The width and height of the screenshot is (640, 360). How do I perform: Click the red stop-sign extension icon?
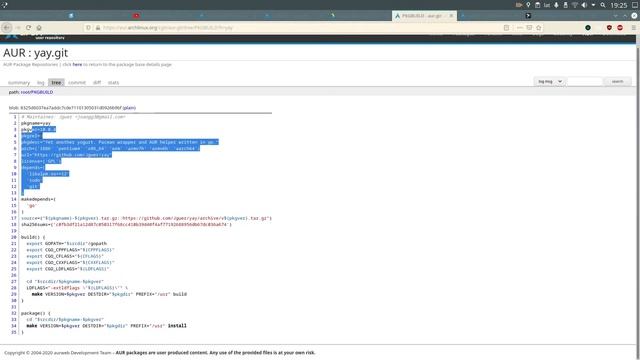[620, 27]
